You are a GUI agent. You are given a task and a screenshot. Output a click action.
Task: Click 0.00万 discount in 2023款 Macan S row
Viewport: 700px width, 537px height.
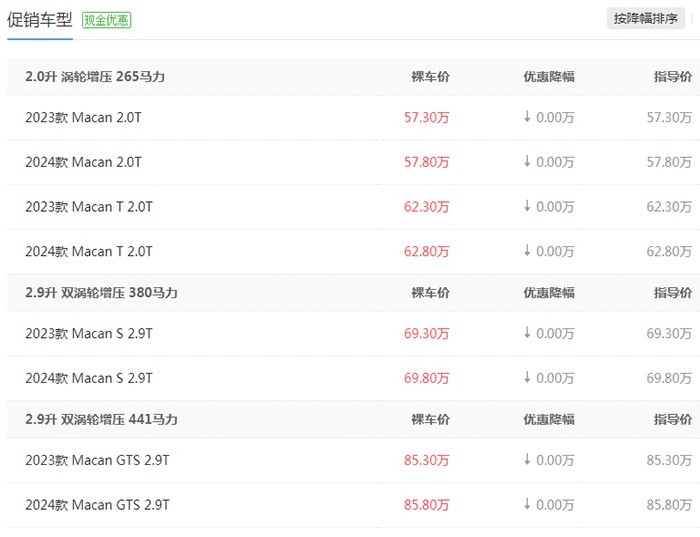[x=555, y=333]
